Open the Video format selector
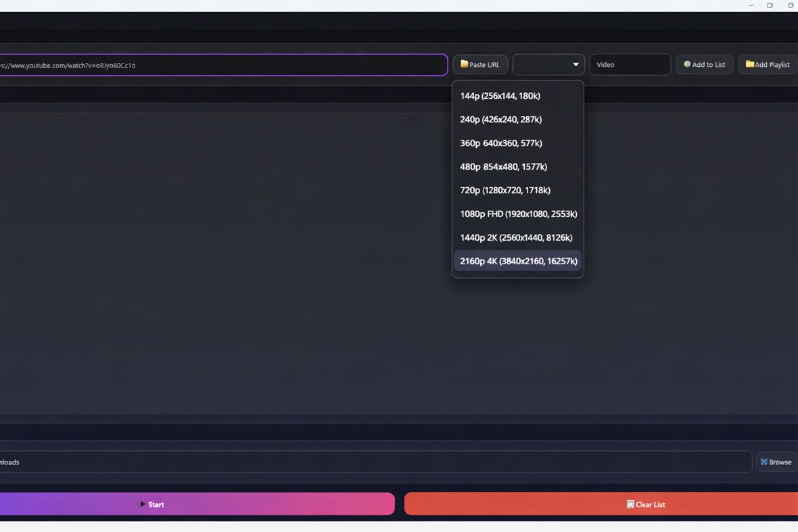The image size is (798, 532). tap(630, 64)
